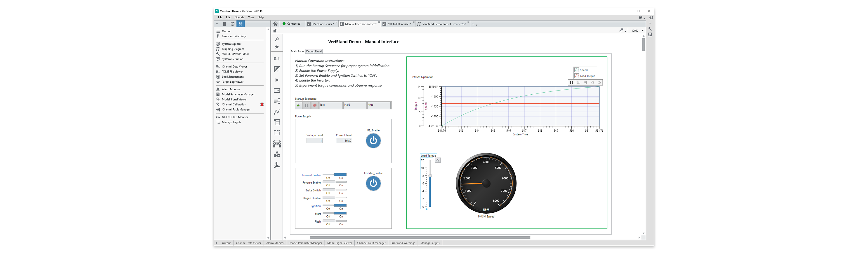
Task: Open System Explorer from the sidebar
Action: (x=231, y=44)
